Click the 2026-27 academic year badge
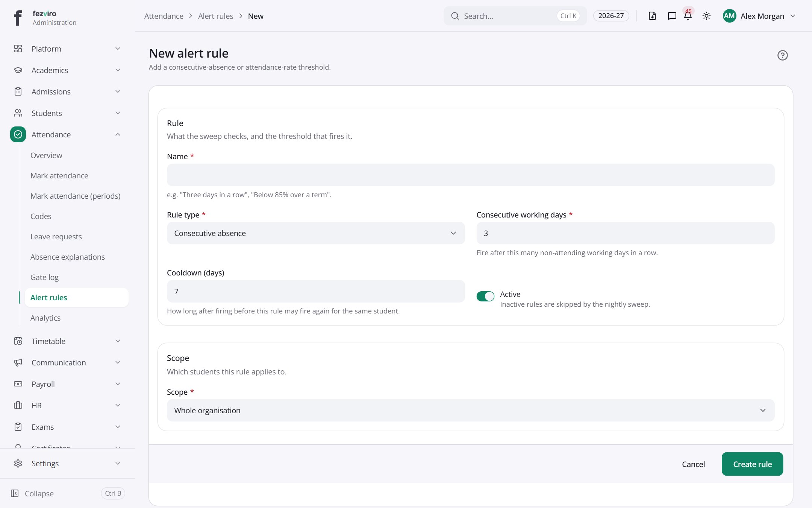The image size is (812, 508). coord(611,16)
